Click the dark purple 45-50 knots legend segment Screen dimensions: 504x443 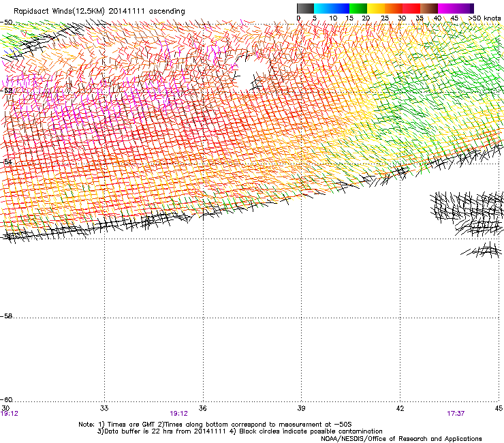coord(464,8)
